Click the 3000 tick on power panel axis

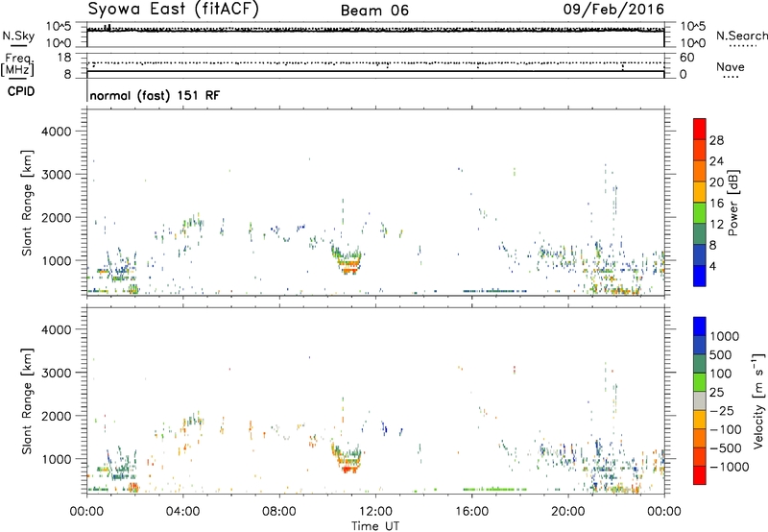(57, 175)
